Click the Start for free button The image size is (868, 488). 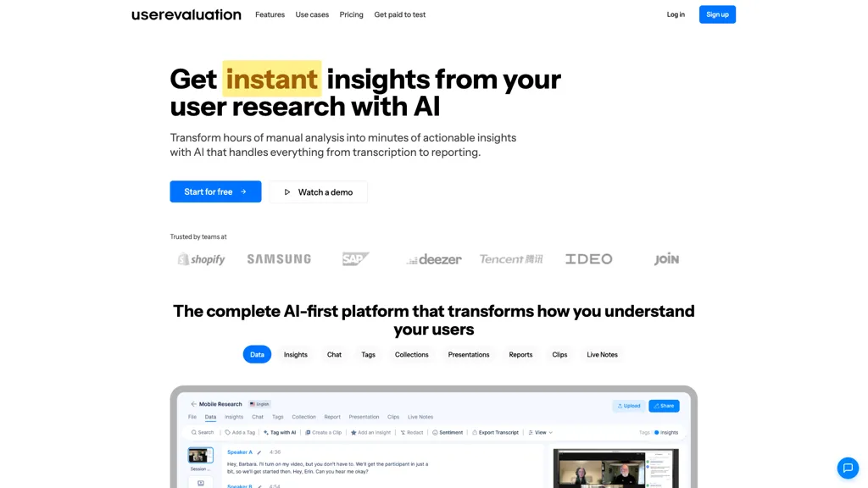(x=215, y=191)
